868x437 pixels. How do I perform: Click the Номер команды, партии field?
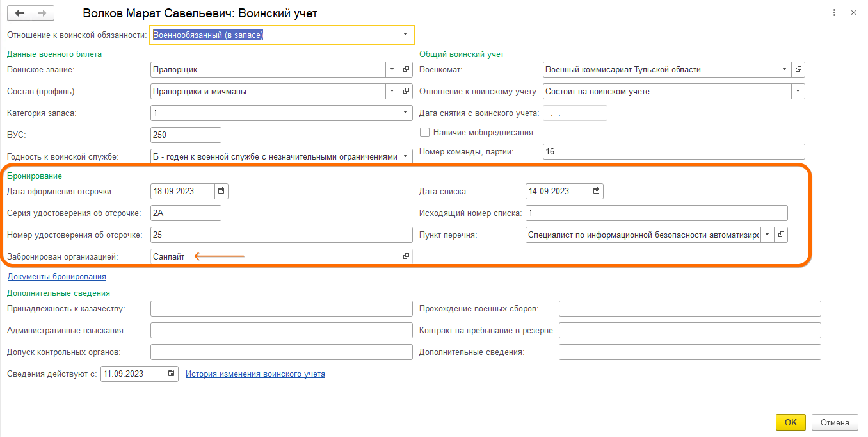pos(673,151)
